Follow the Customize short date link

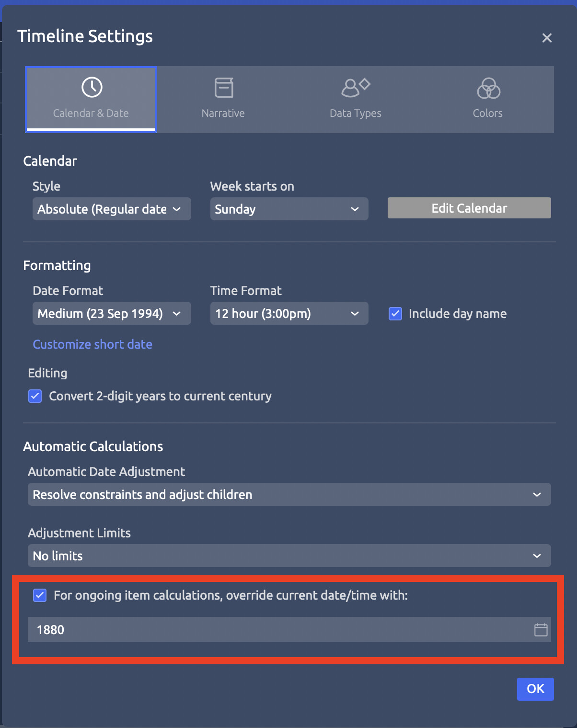[92, 344]
